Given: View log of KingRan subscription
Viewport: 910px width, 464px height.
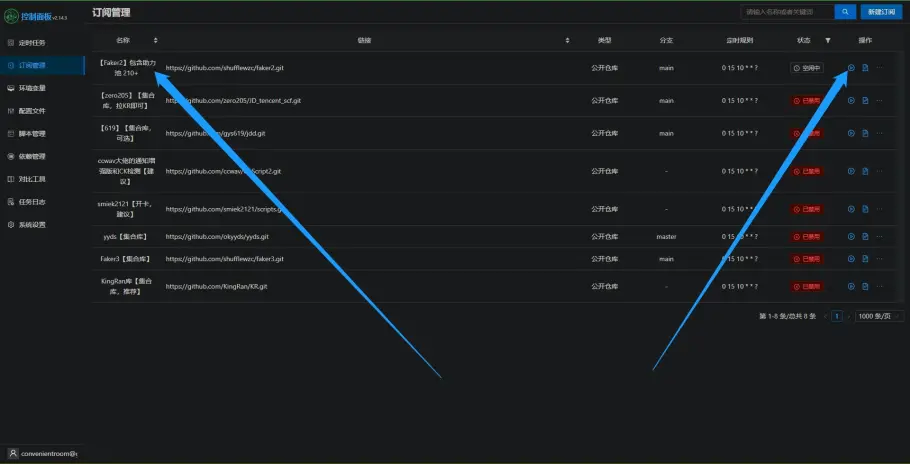Looking at the screenshot, I should click(x=865, y=286).
